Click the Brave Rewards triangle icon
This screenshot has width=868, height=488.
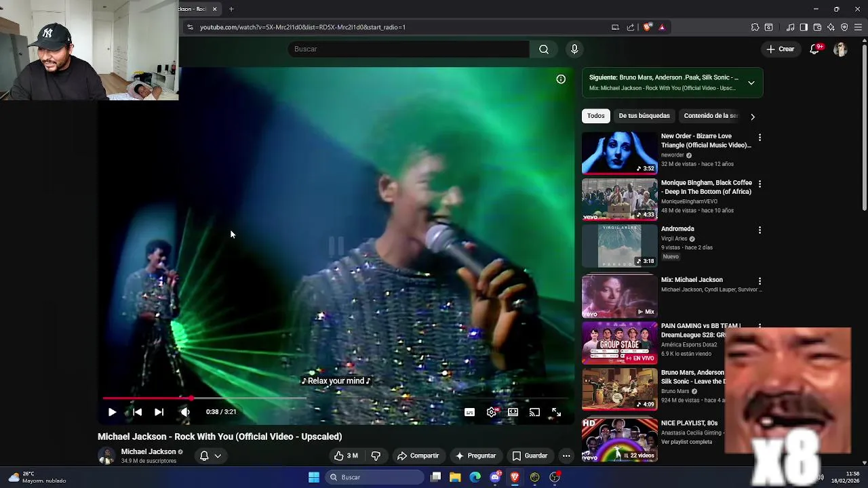(662, 27)
